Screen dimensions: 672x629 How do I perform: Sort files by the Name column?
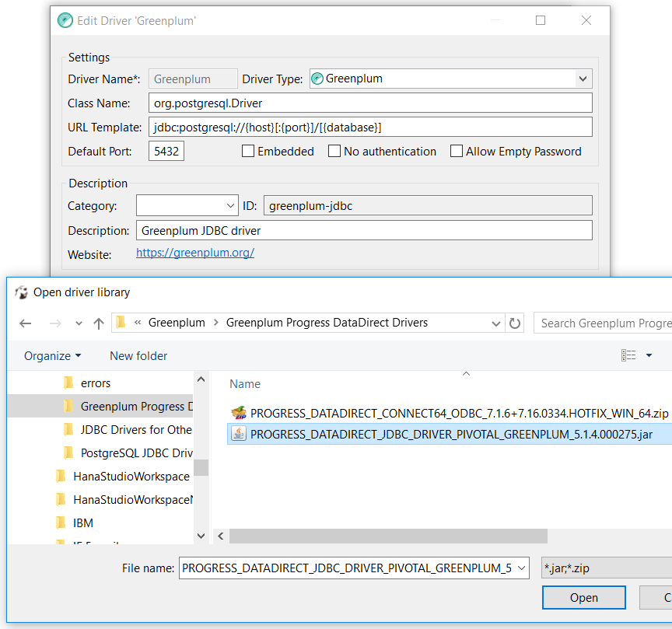click(245, 384)
